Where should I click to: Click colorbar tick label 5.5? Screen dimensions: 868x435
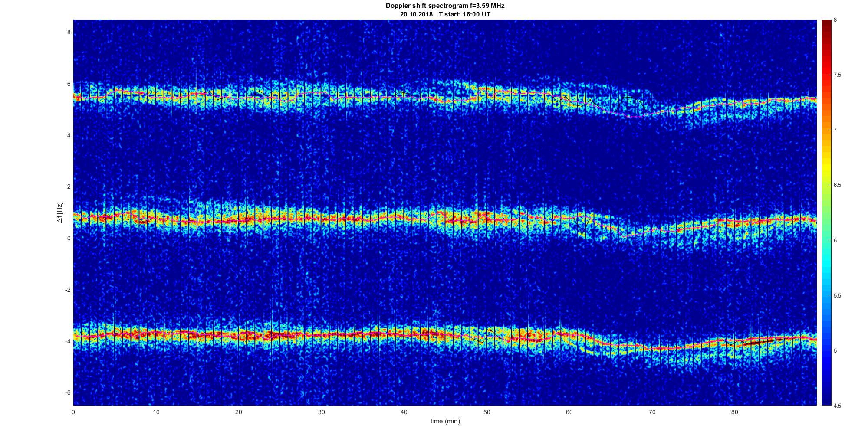[837, 296]
